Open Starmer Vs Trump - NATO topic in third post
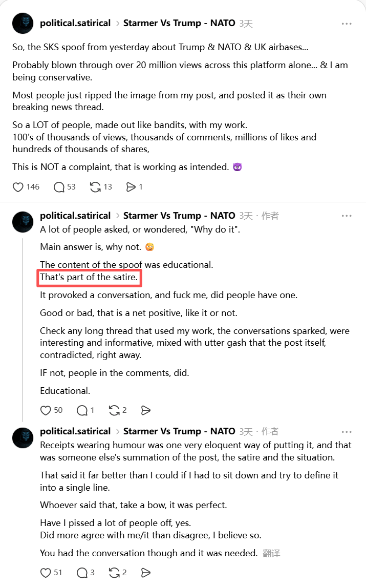The height and width of the screenshot is (588, 366). pyautogui.click(x=179, y=431)
